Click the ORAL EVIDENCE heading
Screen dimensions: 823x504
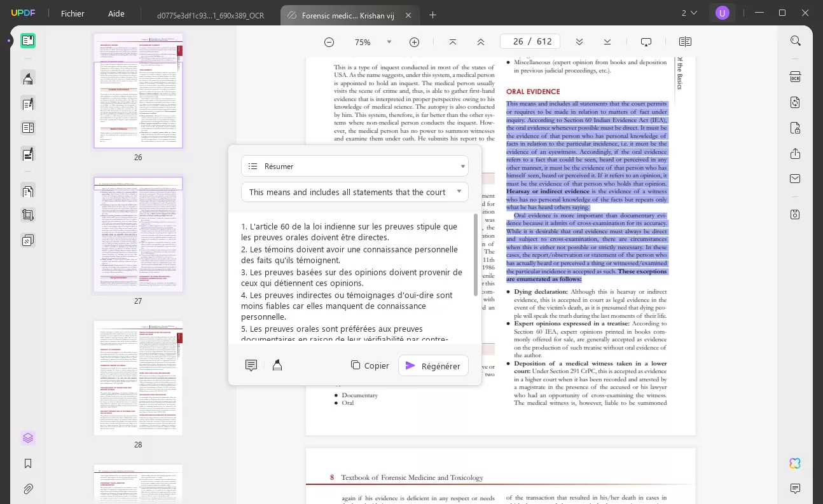click(533, 92)
